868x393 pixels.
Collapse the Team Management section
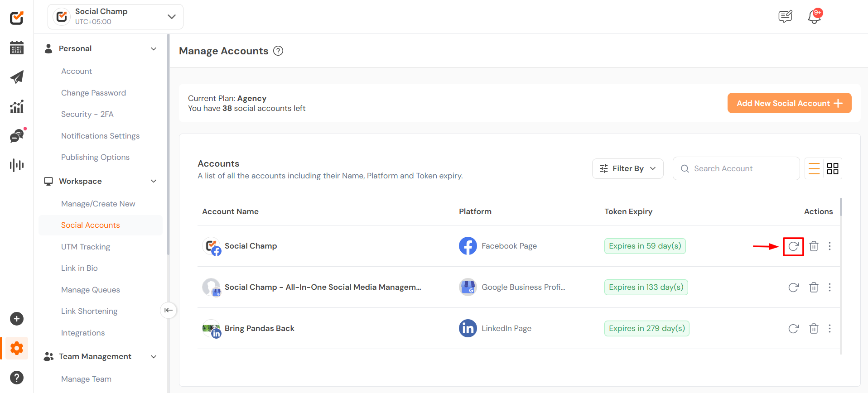(154, 356)
